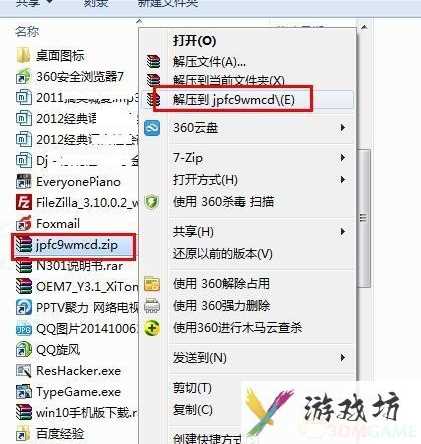Select the EveryonePiano shortcut icon

pyautogui.click(x=24, y=181)
